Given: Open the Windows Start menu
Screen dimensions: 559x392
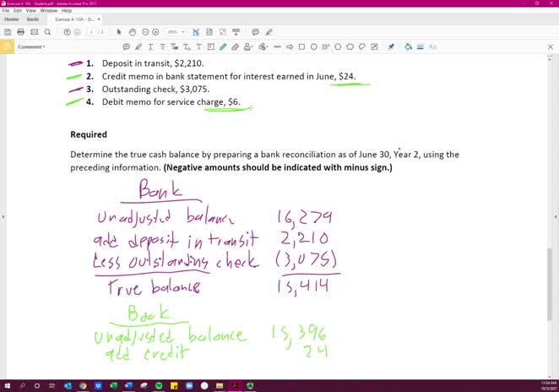Looking at the screenshot, I should [7, 385].
